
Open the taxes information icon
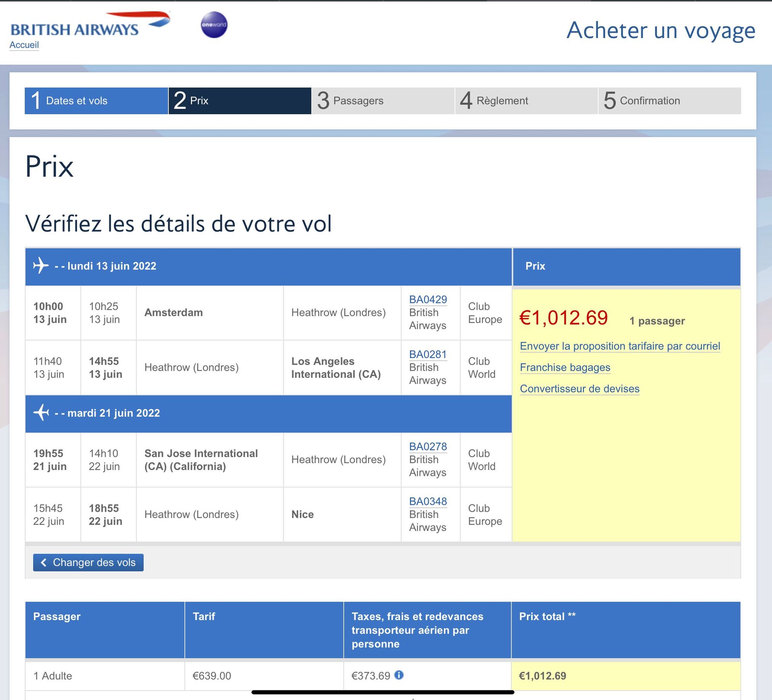[399, 675]
